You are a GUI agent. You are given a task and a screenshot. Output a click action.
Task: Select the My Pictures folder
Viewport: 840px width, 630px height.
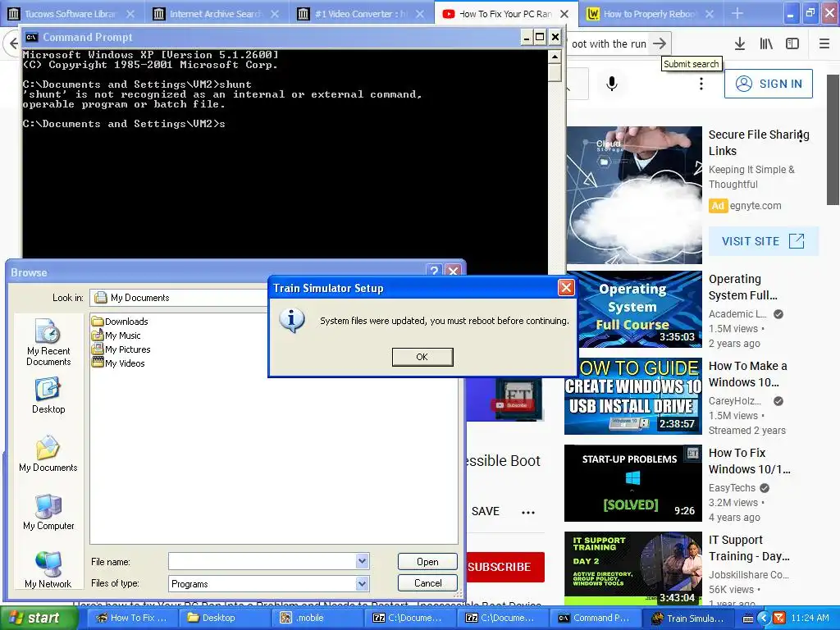pyautogui.click(x=121, y=349)
